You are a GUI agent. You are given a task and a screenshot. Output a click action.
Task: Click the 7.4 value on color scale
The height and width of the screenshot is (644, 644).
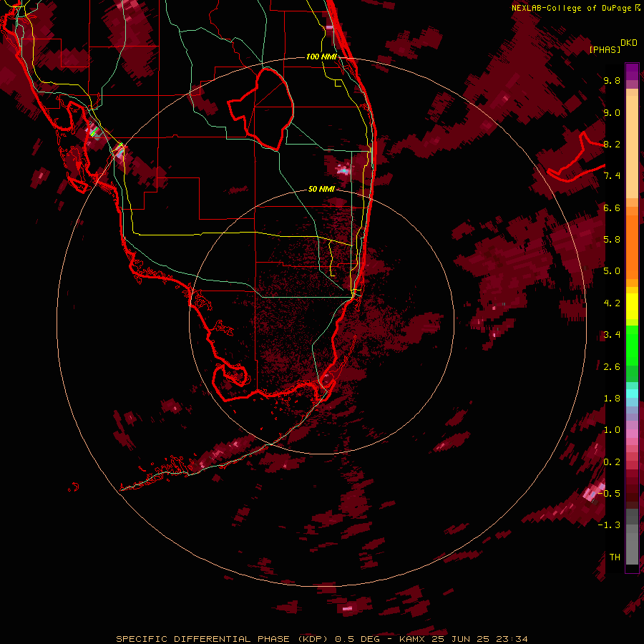(x=612, y=176)
